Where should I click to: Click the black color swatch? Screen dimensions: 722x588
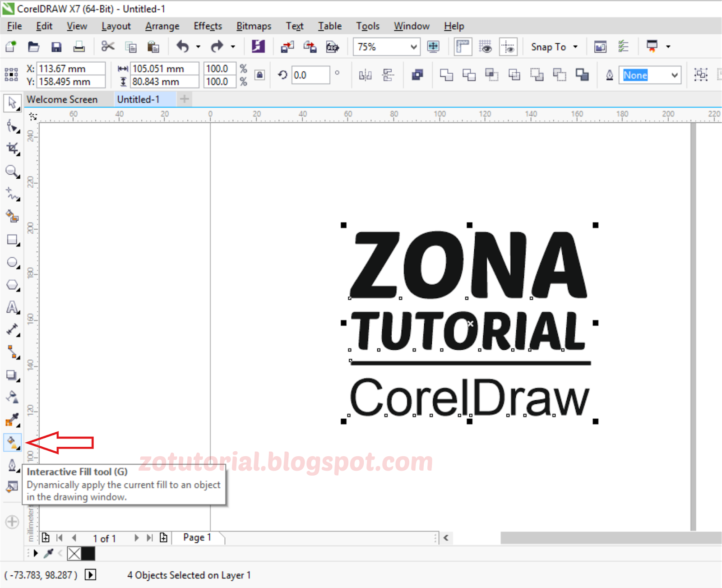pyautogui.click(x=88, y=553)
